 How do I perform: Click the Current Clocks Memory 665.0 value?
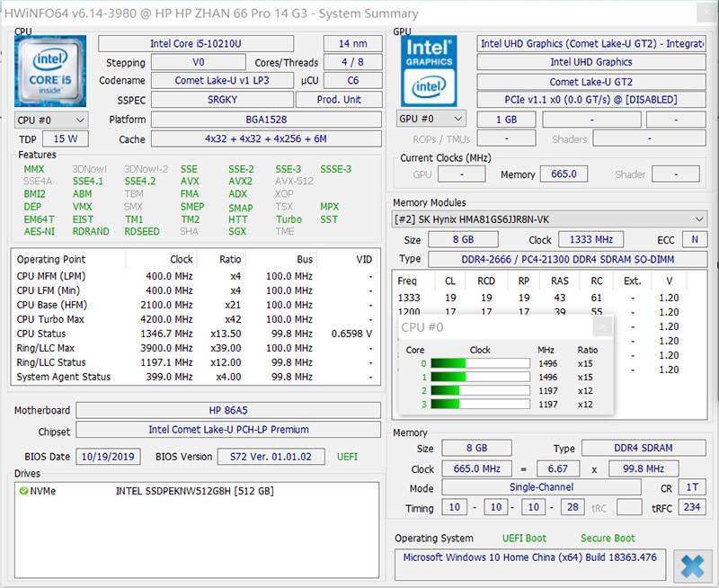point(564,174)
